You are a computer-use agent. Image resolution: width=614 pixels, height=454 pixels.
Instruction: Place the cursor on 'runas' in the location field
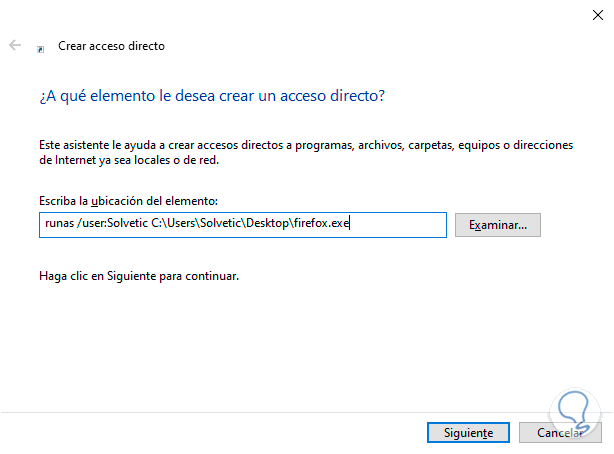pyautogui.click(x=56, y=225)
